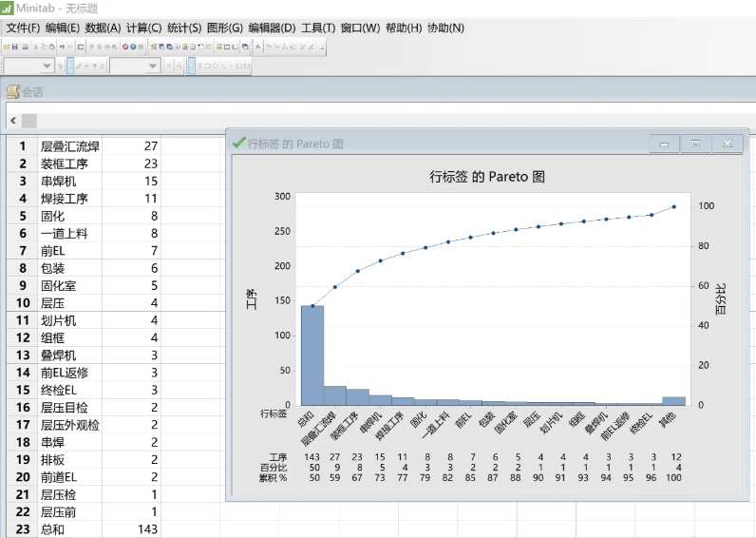The image size is (756, 538).
Task: Maximize the Pareto graph window
Action: (696, 144)
